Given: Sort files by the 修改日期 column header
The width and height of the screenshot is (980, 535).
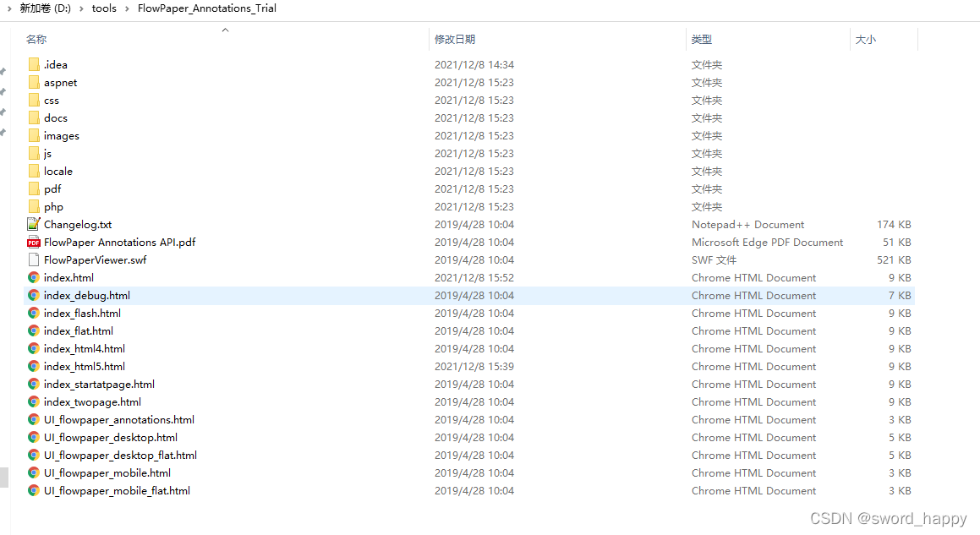Looking at the screenshot, I should coord(455,39).
